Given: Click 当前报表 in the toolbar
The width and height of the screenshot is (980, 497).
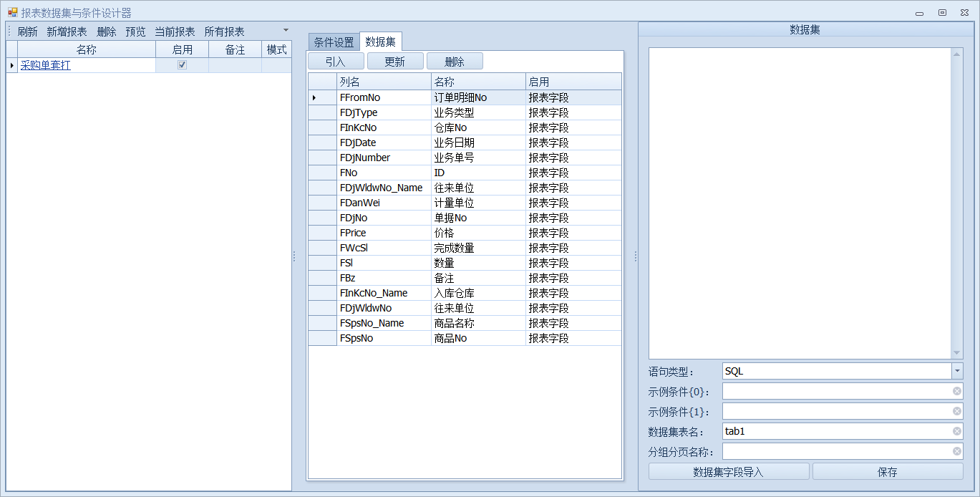Looking at the screenshot, I should click(175, 31).
